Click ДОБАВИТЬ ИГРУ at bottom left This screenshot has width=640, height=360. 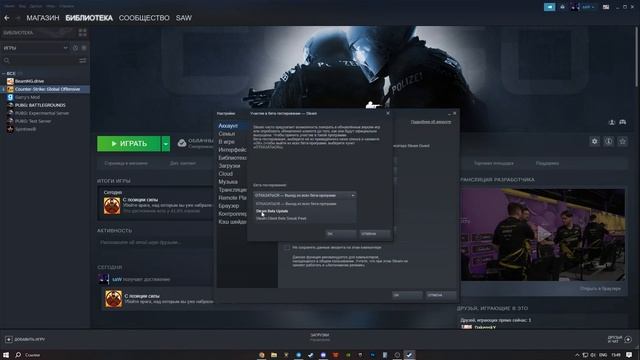25,339
